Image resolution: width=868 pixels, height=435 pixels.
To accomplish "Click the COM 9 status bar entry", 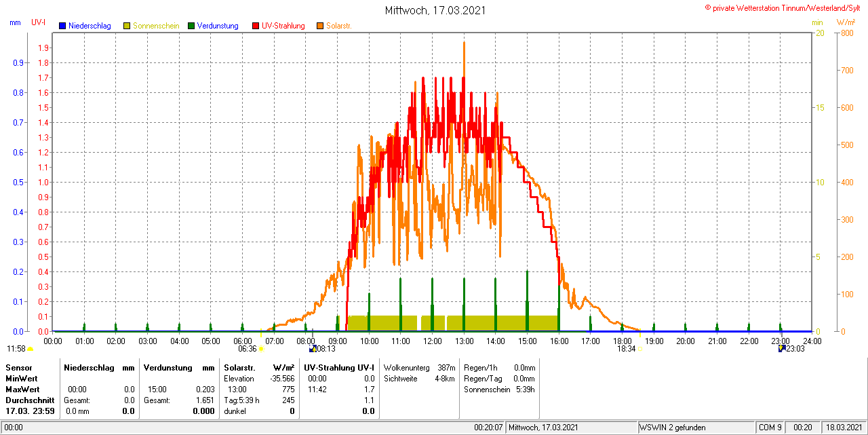I will [770, 428].
